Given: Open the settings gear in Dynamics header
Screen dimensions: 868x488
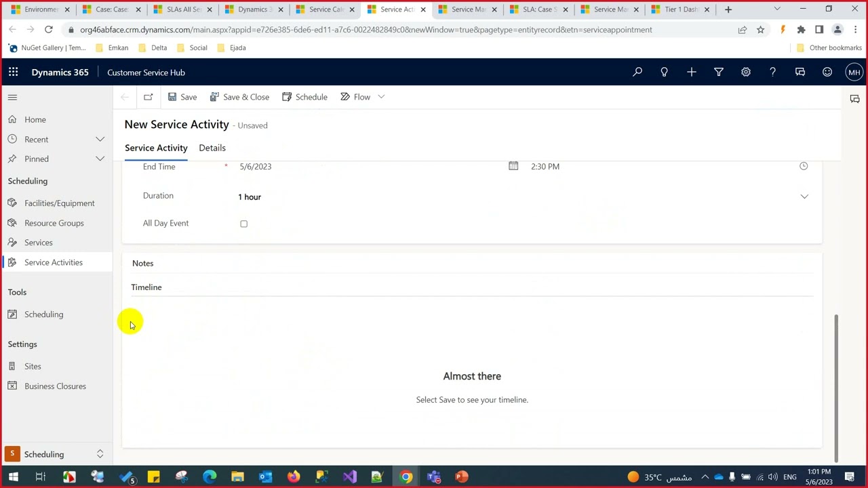Looking at the screenshot, I should pyautogui.click(x=746, y=72).
